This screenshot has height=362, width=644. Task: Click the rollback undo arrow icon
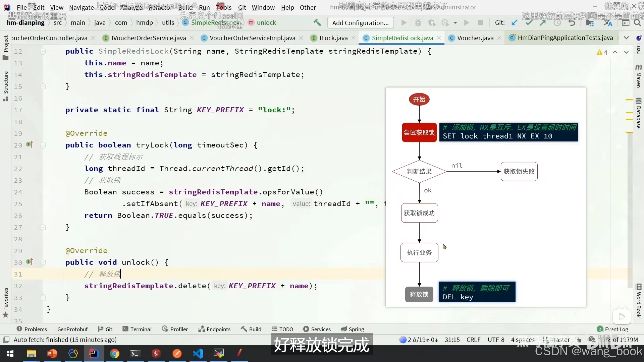coord(572,22)
